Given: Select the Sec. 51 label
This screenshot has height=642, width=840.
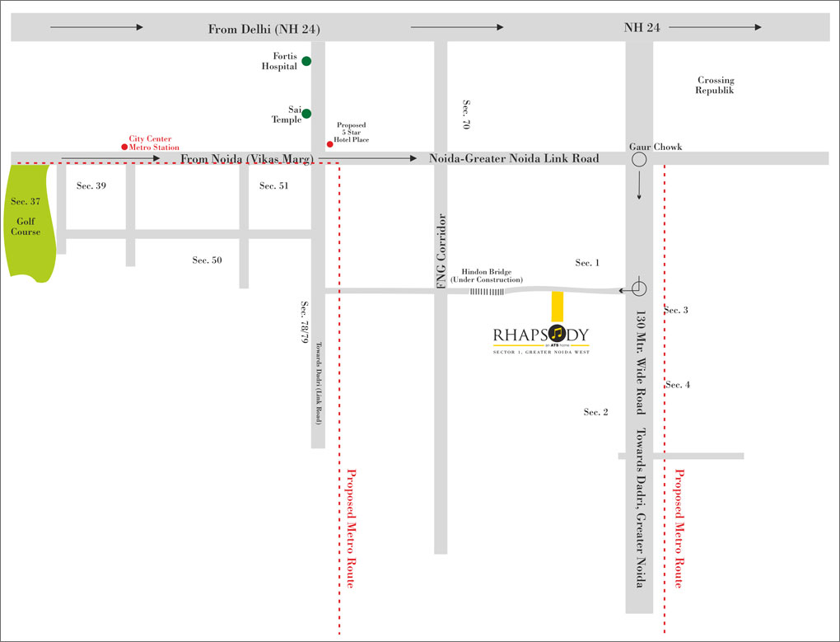Looking at the screenshot, I should click(273, 186).
